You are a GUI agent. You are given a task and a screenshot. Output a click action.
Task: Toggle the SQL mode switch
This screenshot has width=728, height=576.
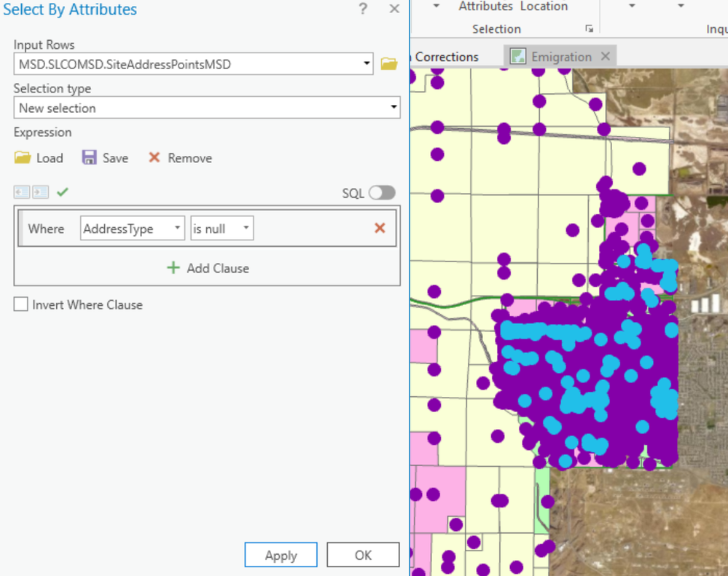click(x=382, y=192)
